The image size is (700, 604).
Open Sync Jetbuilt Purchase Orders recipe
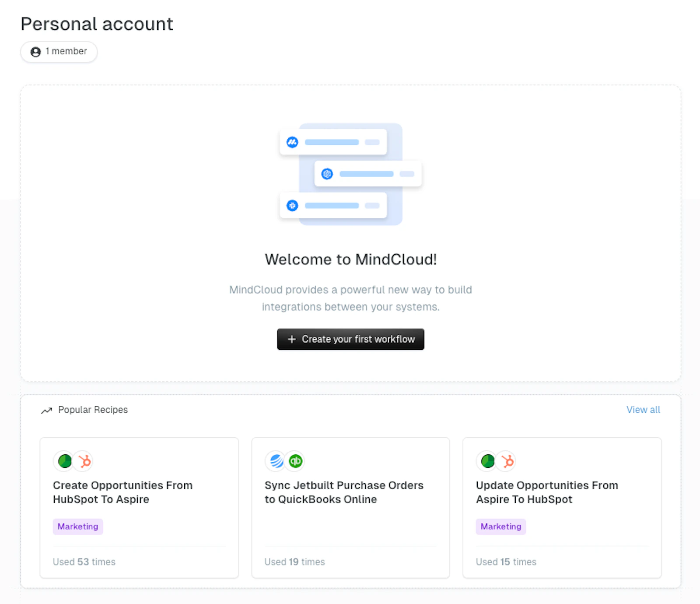pyautogui.click(x=344, y=492)
